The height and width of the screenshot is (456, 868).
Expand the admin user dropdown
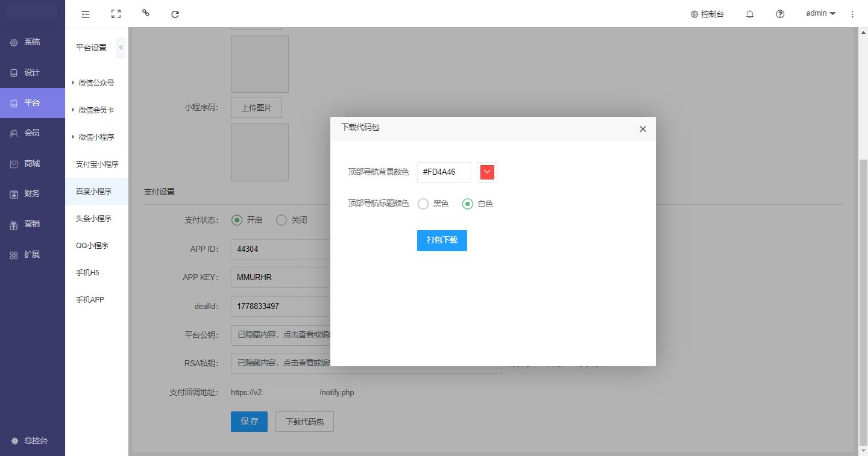(820, 13)
